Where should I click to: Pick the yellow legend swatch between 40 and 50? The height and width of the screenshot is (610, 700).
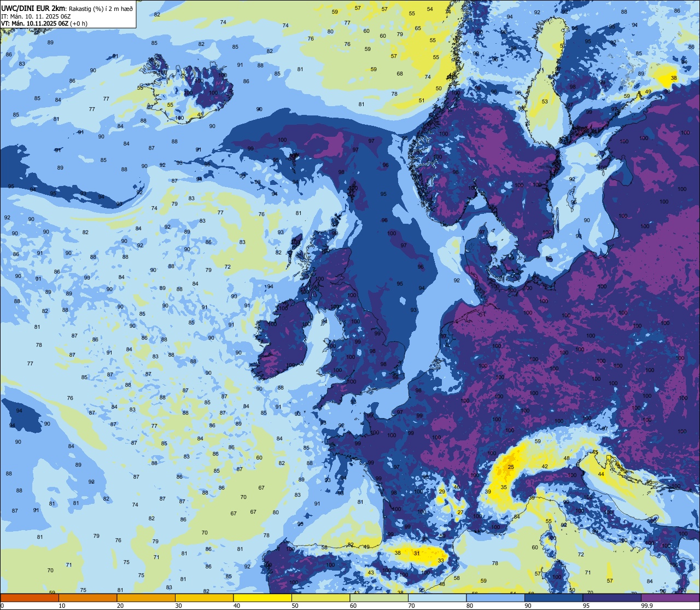click(x=262, y=597)
